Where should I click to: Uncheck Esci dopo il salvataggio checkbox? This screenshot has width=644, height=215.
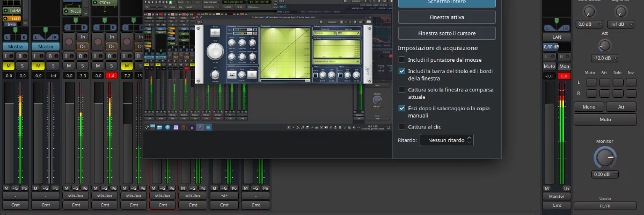(x=402, y=108)
